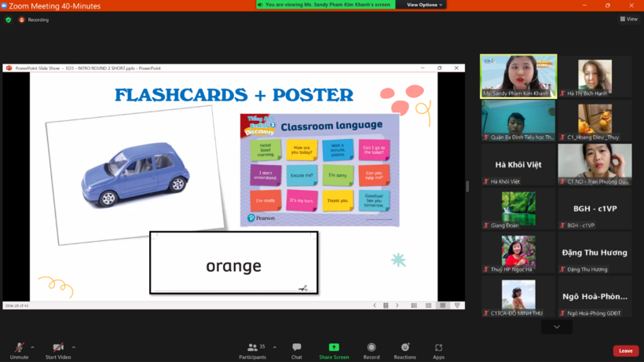Screen dimensions: 644x362
Task: Go to the next slide arrow
Action: point(397,305)
